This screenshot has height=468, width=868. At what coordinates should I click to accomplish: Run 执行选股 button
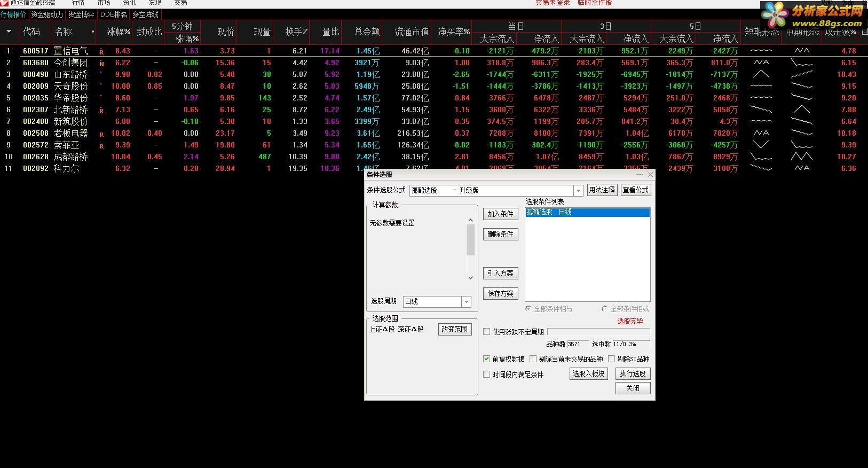click(633, 373)
